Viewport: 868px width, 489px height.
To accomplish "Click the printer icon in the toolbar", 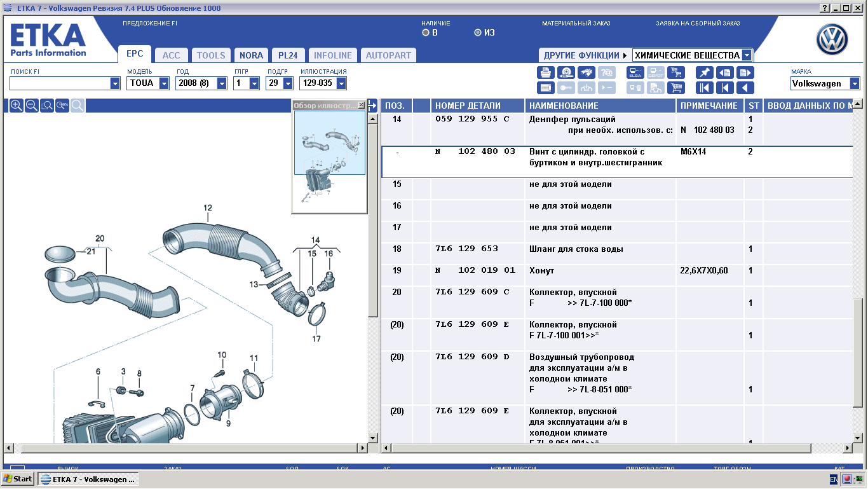I will click(546, 72).
